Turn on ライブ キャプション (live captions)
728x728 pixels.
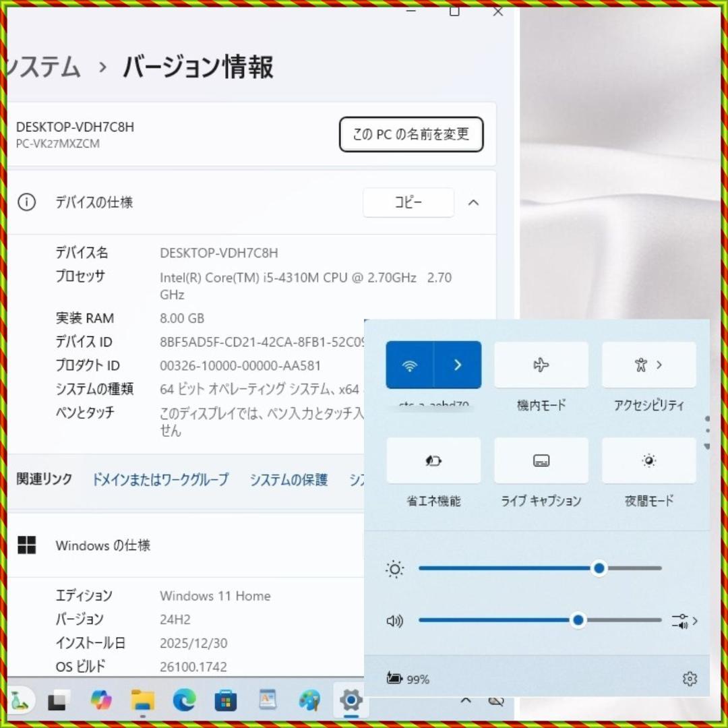click(x=541, y=460)
